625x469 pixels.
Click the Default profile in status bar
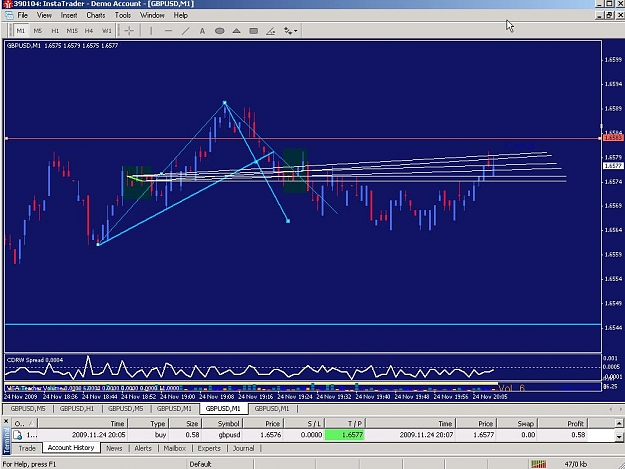200,464
